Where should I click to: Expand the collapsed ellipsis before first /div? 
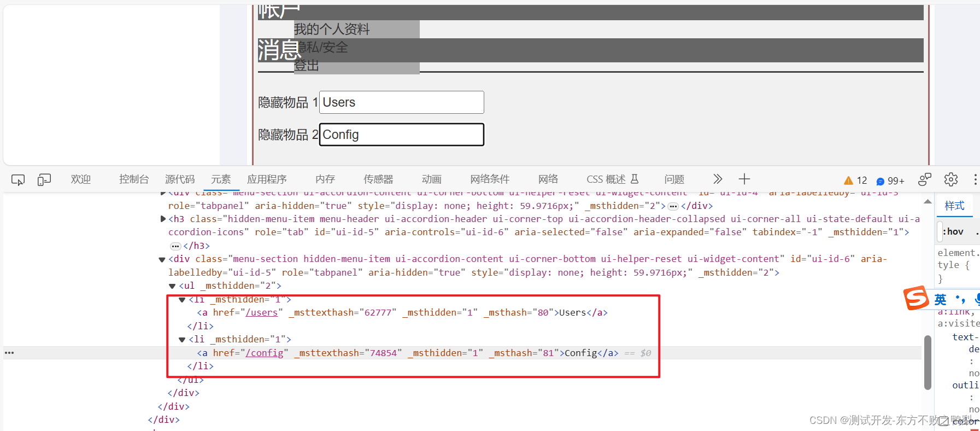(673, 206)
